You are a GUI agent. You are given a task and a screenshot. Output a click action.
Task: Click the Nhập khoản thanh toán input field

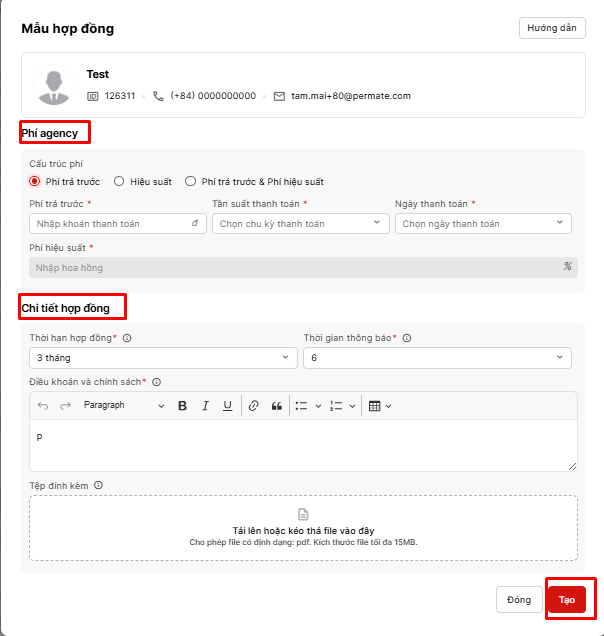click(x=110, y=224)
